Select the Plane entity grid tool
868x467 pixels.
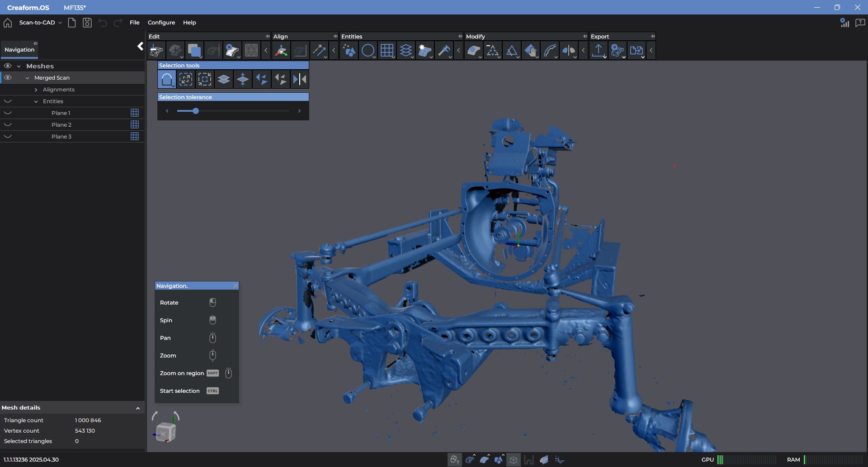(387, 51)
